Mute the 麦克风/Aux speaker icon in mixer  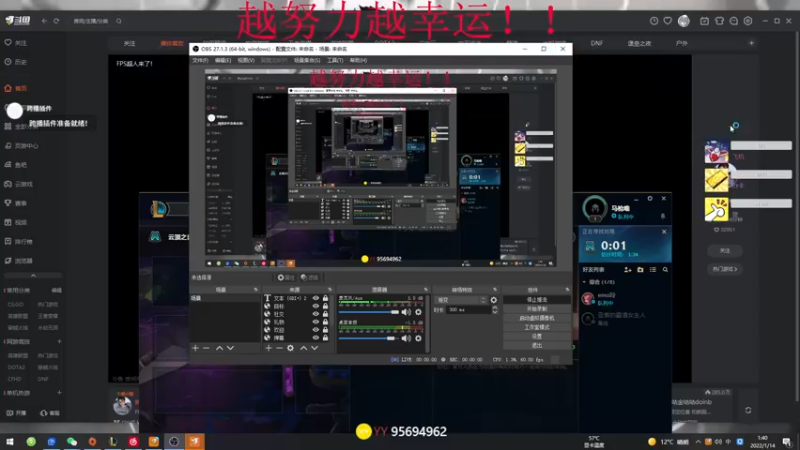406,312
